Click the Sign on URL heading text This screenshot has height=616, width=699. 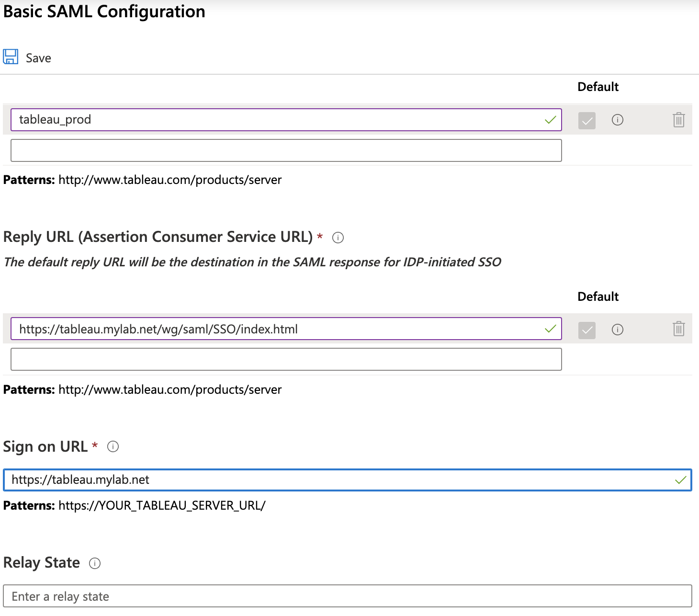(45, 446)
